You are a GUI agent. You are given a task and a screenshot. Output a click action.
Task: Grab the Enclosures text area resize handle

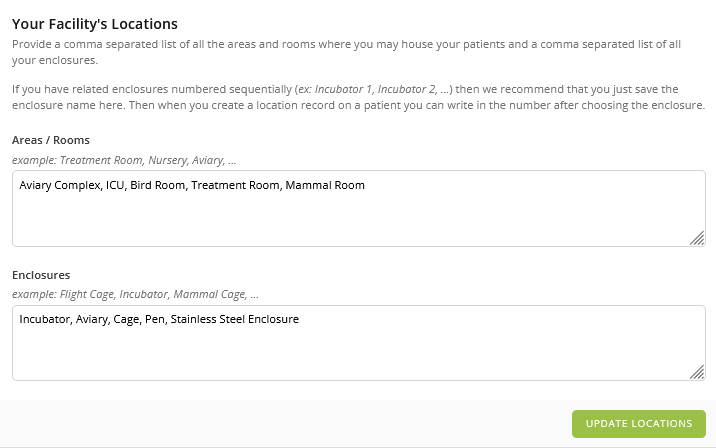click(697, 372)
